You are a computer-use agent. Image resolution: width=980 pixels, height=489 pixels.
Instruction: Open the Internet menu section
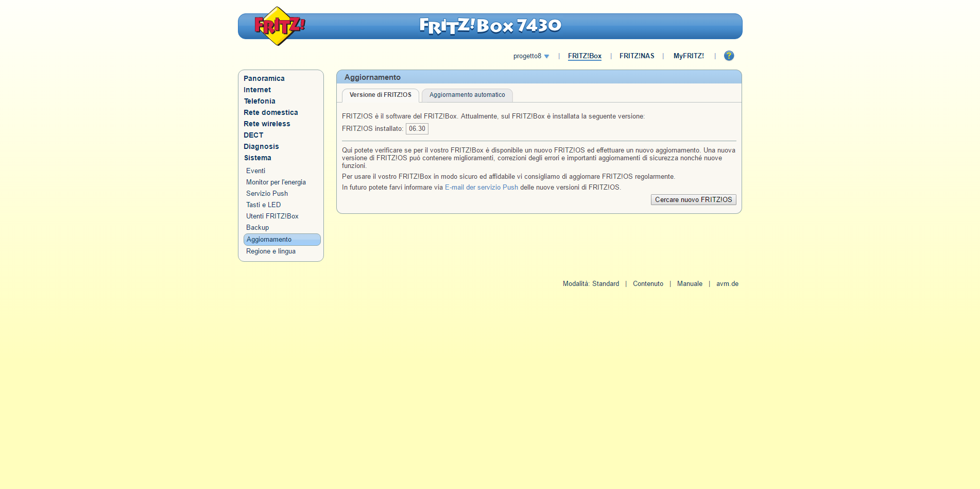(257, 90)
